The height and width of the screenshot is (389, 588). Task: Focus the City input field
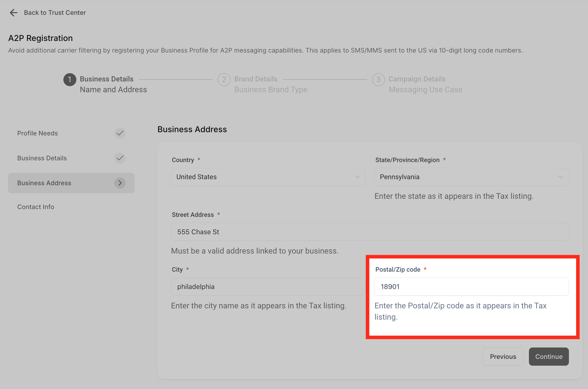click(x=268, y=286)
